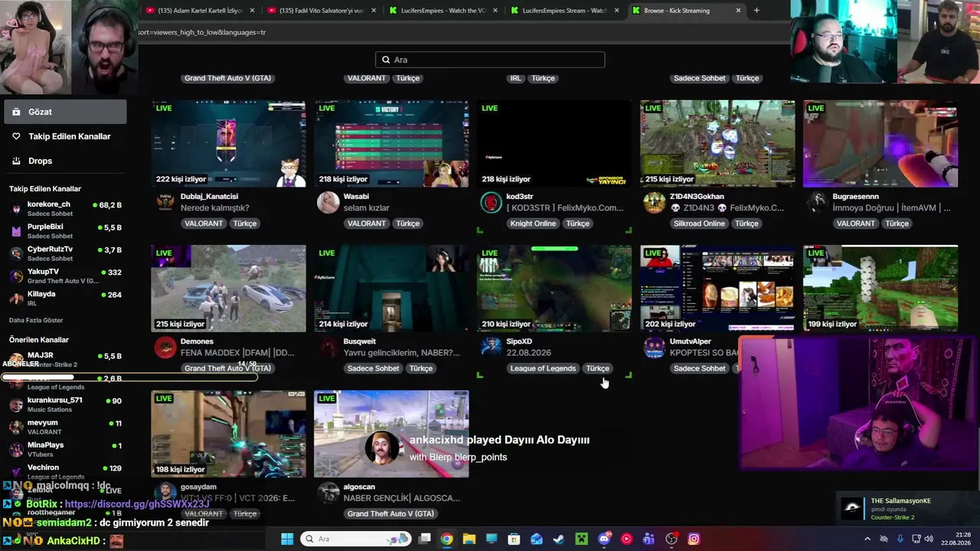The height and width of the screenshot is (551, 980).
Task: Open Minecraft from the taskbar
Action: point(582,539)
